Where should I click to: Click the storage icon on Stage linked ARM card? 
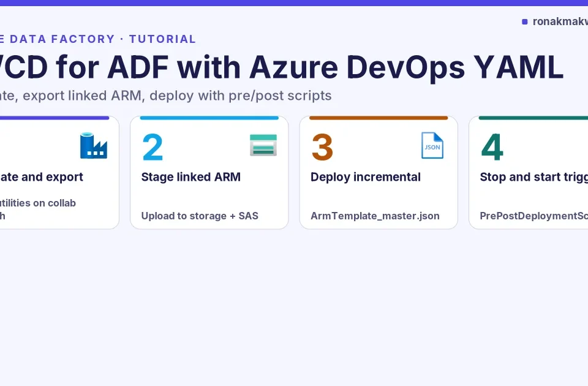tap(263, 145)
